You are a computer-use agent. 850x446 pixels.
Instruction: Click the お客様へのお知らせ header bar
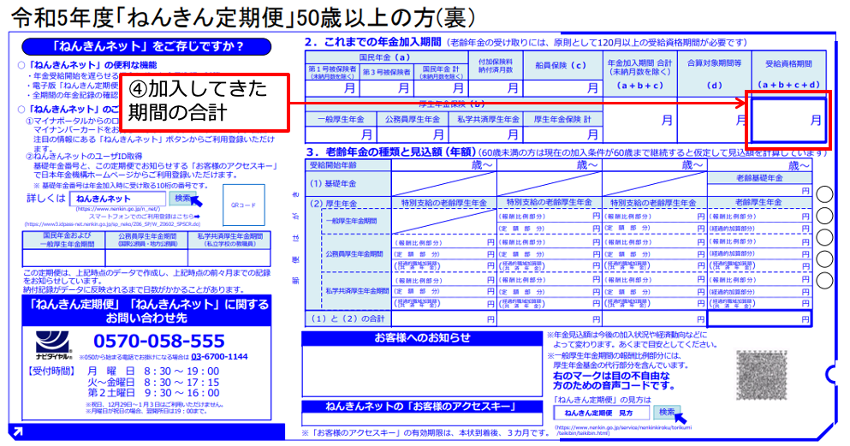[422, 338]
